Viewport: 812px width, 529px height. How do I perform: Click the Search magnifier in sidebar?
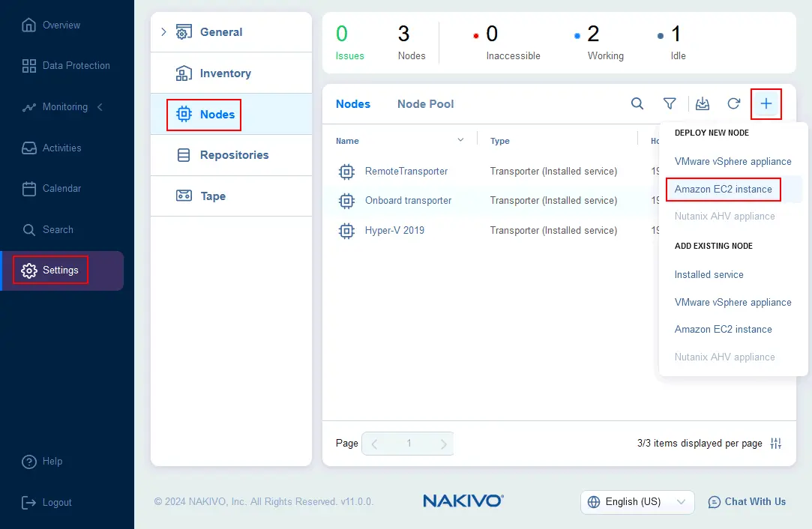[x=29, y=230]
